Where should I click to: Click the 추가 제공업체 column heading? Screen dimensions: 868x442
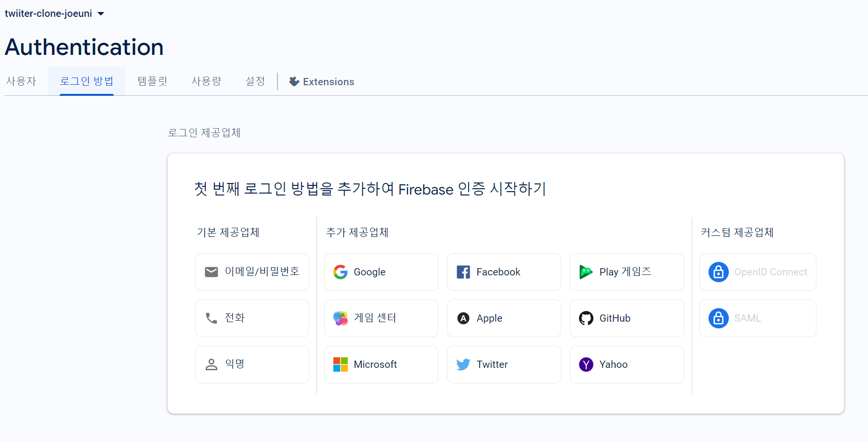tap(357, 232)
